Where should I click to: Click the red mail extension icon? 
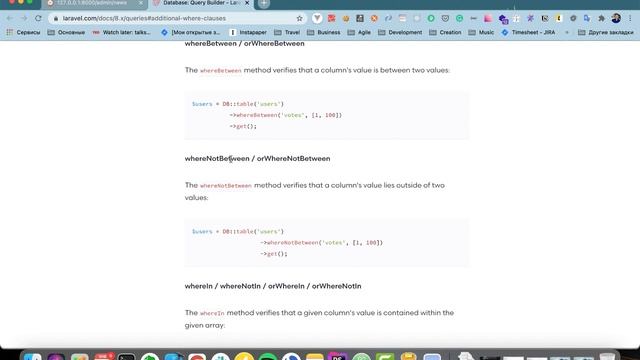pos(331,18)
